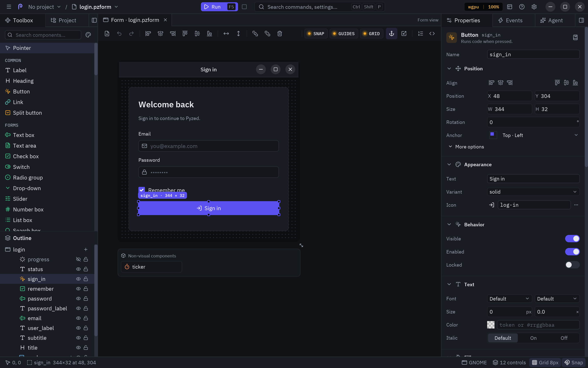588x368 pixels.
Task: Collapse the Position section
Action: tap(449, 69)
